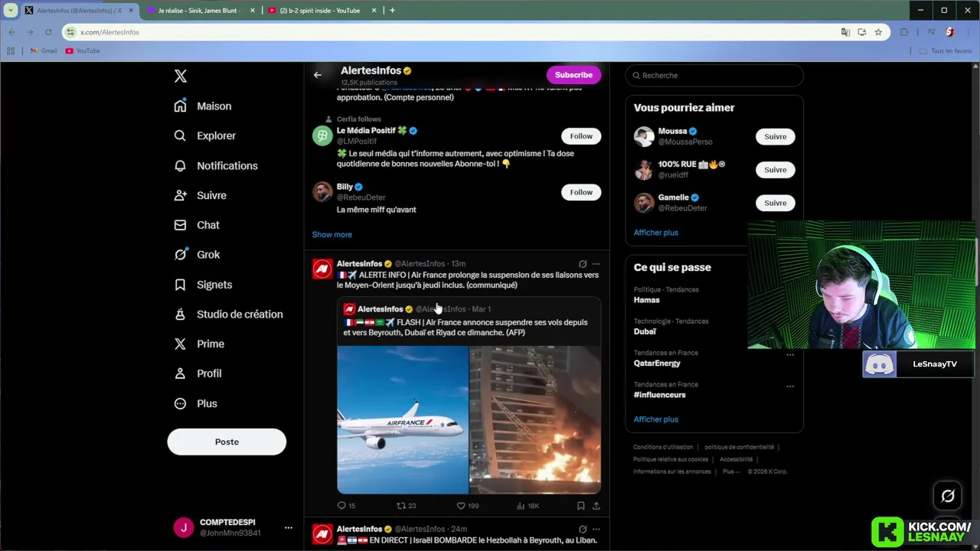This screenshot has height=551, width=980.
Task: View stats of Air France post
Action: 528,506
